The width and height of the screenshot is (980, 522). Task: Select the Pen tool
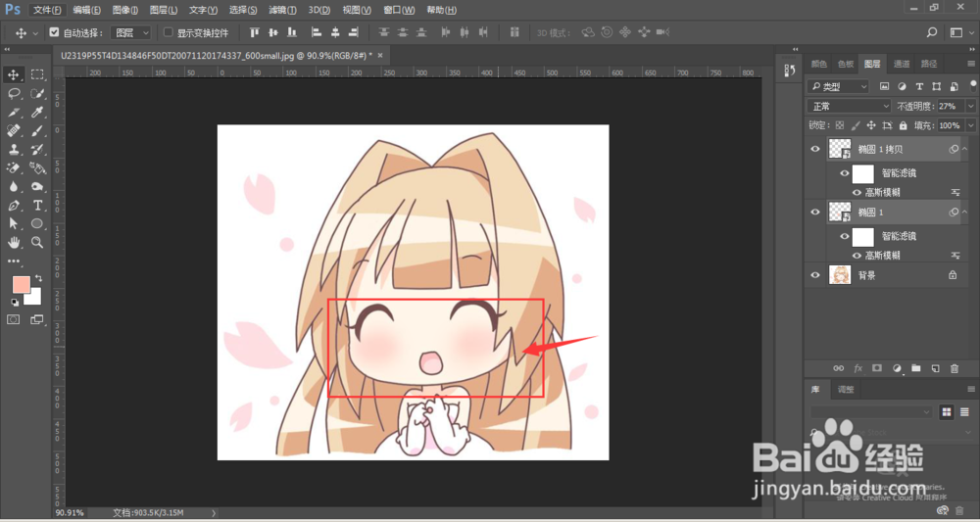[13, 206]
